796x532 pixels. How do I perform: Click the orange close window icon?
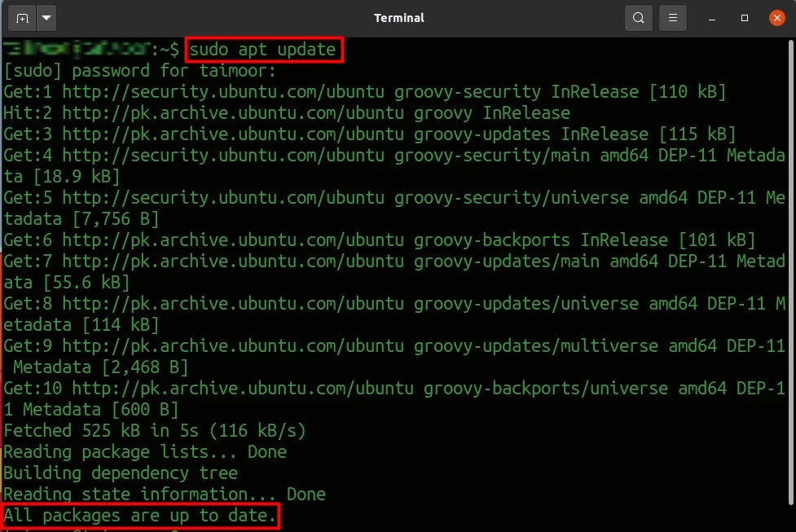pyautogui.click(x=775, y=17)
